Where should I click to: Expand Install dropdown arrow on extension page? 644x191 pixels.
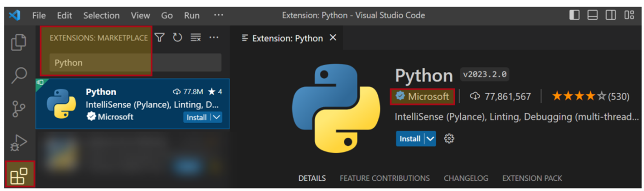click(x=430, y=138)
